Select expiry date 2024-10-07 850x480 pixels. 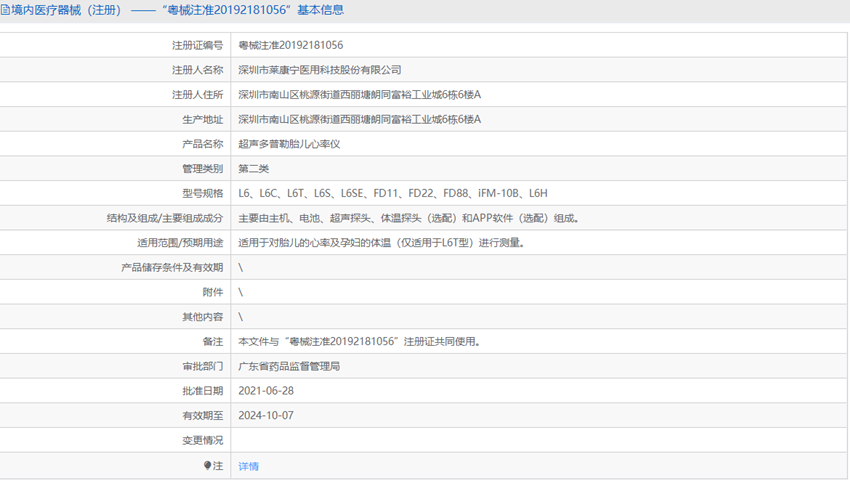[x=266, y=416]
